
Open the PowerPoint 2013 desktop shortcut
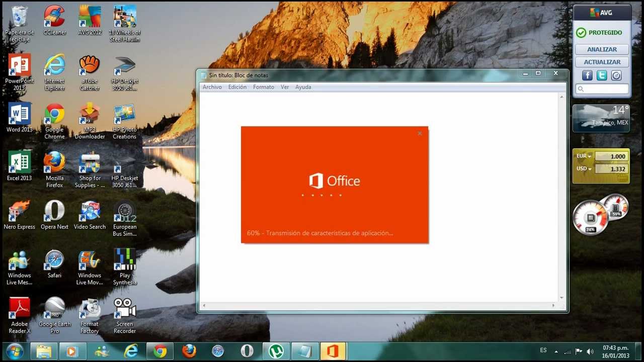point(19,72)
